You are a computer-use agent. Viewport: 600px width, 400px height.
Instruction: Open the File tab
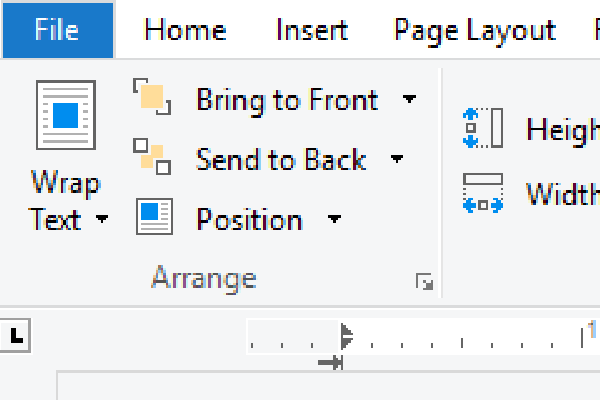pos(57,30)
